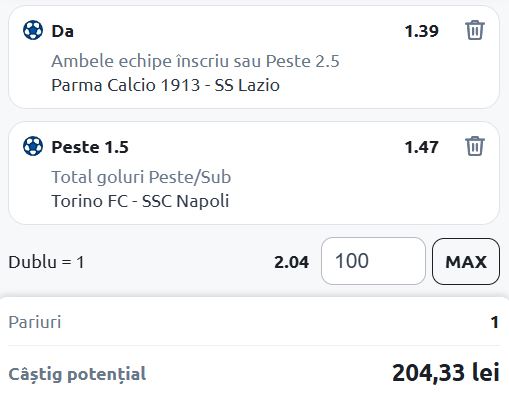Select the 1.39 odds value

pos(421,31)
